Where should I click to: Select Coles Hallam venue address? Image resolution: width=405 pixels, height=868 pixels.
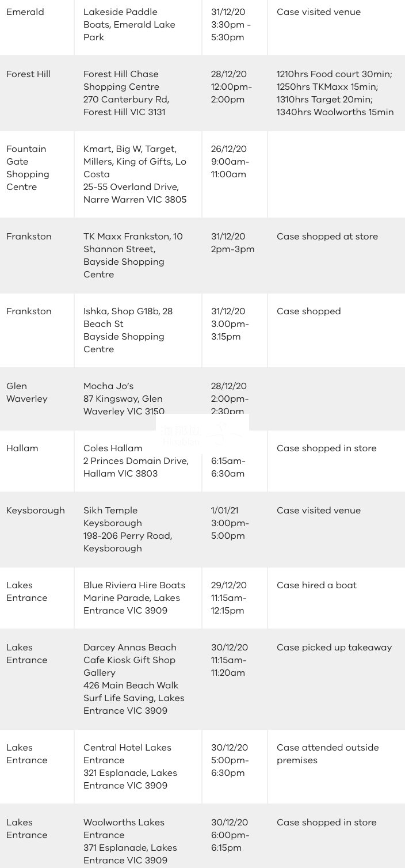136,461
